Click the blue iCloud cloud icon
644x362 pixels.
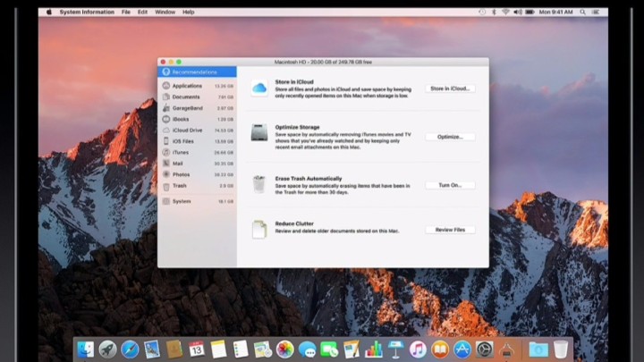259,88
